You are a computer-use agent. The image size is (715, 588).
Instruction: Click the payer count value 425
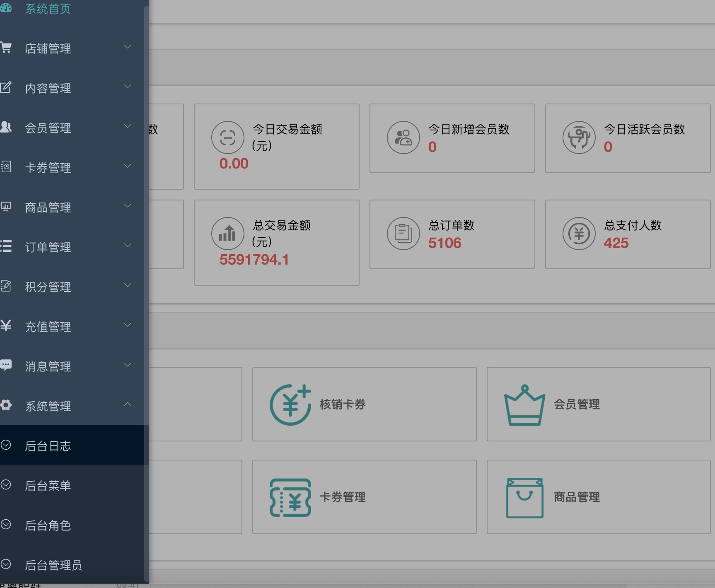tap(616, 243)
